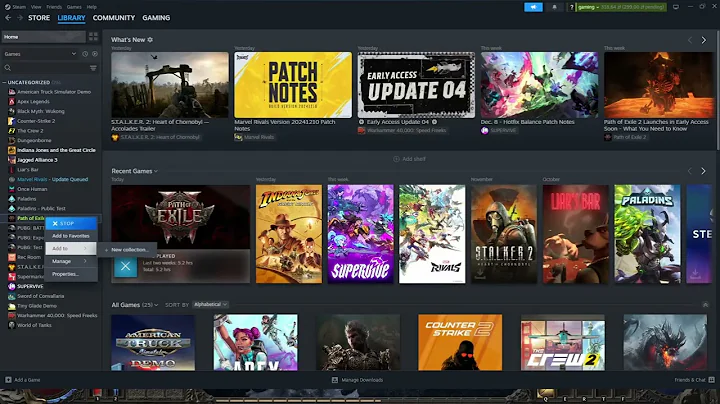
Task: Open the Help menu
Action: [92, 7]
